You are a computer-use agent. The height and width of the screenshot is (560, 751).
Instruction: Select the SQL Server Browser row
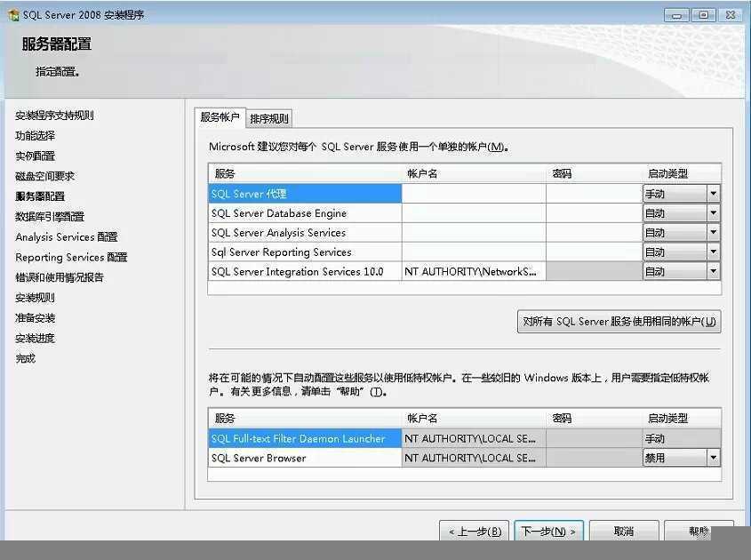coord(305,458)
